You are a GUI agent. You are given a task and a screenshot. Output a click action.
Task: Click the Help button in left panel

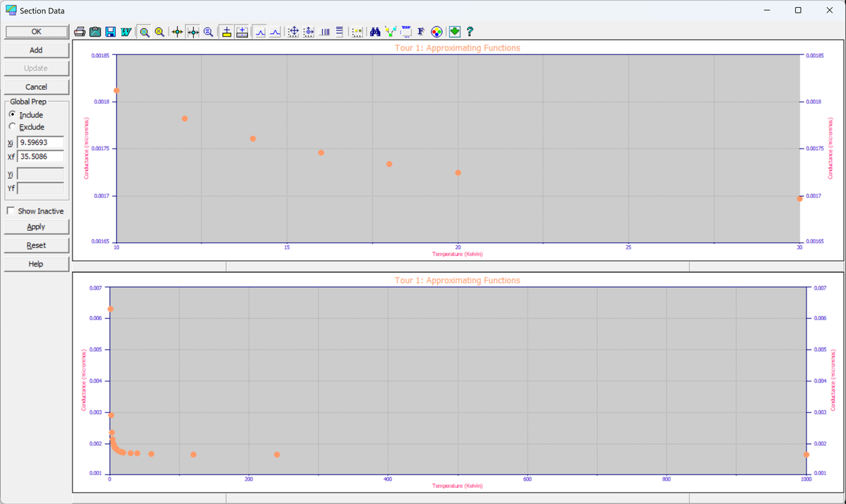pos(36,264)
